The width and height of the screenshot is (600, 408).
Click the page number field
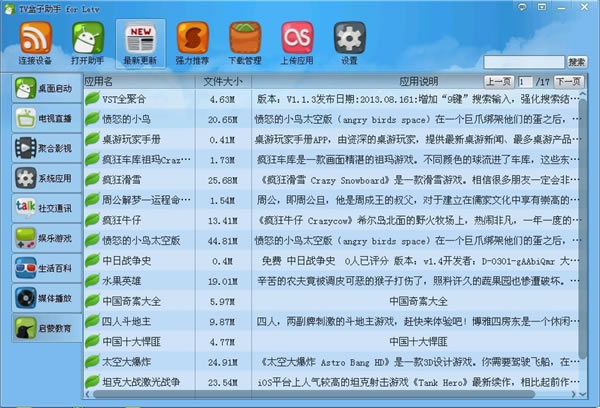pos(525,82)
